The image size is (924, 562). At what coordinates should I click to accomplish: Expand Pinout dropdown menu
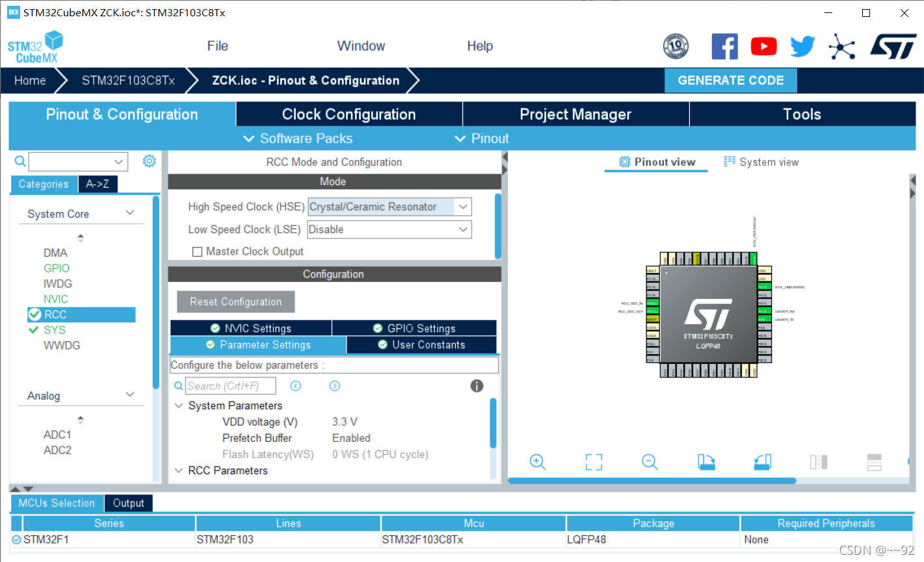(x=482, y=138)
